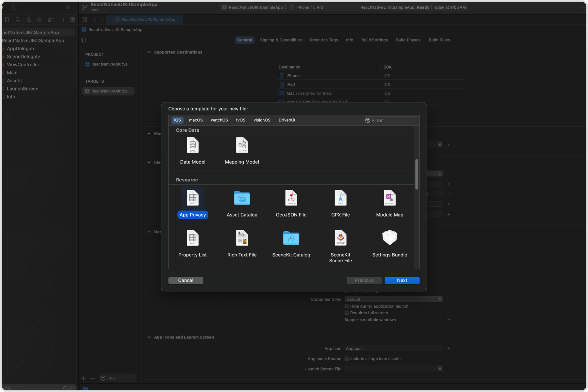Click the Run play button in toolbar
This screenshot has height=392, width=588.
(69, 7)
